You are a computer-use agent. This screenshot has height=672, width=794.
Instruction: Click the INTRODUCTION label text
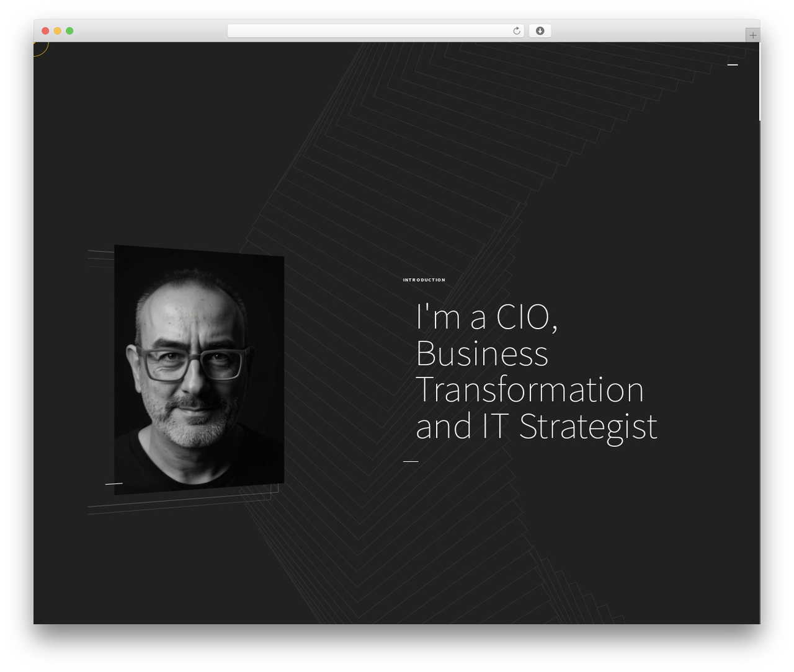click(424, 280)
